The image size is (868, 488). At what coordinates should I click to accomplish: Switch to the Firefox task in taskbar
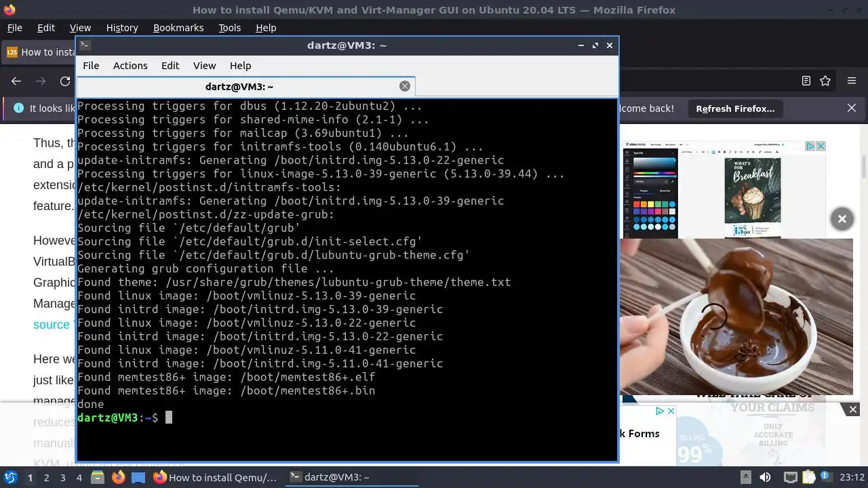click(216, 477)
